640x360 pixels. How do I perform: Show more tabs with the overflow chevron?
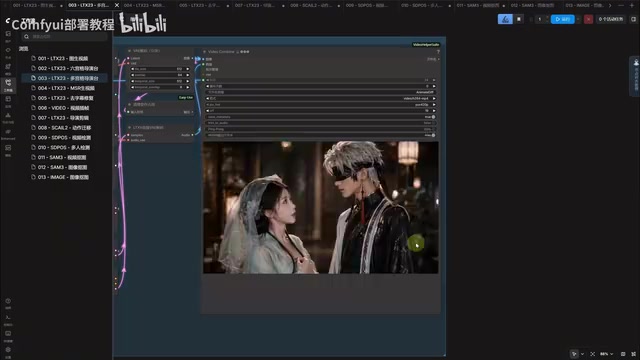tap(610, 5)
